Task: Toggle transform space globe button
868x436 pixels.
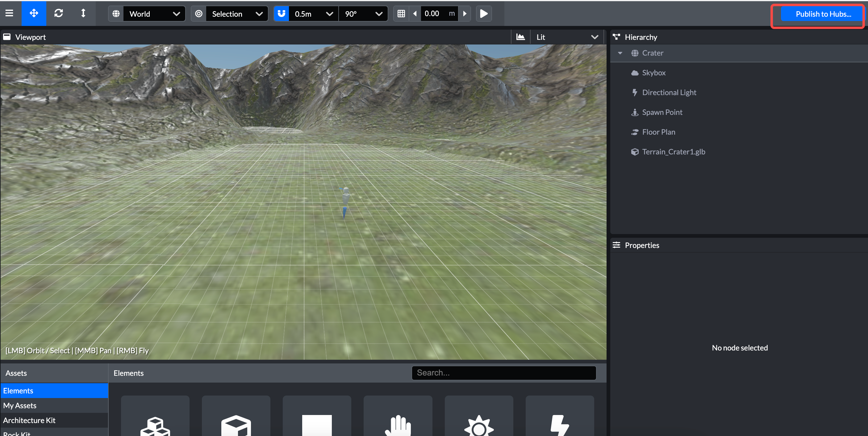Action: click(116, 14)
